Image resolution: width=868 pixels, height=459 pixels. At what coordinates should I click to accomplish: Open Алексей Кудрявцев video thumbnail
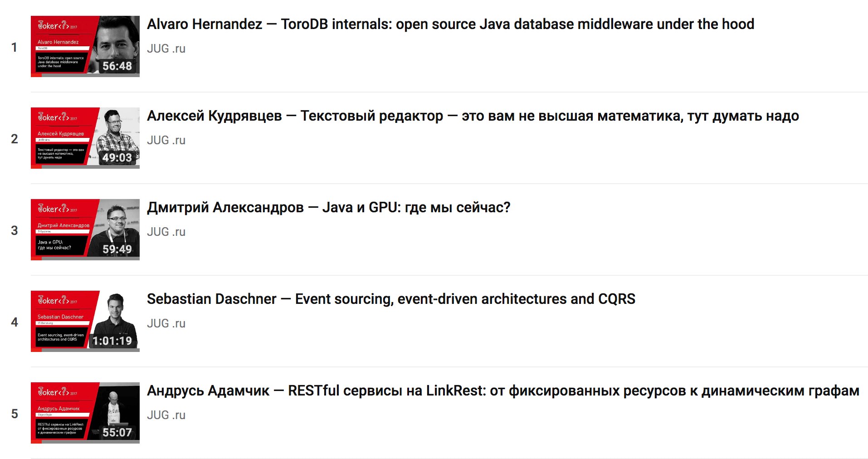click(85, 138)
